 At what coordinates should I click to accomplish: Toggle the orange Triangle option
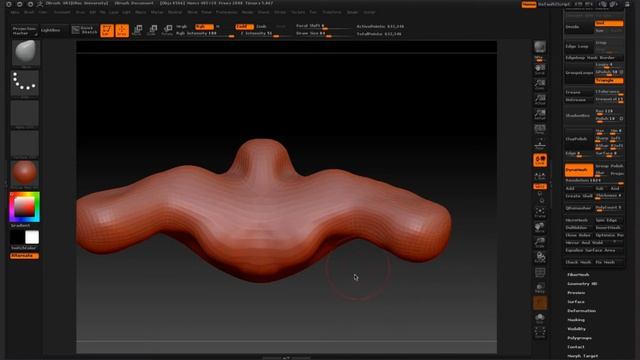click(609, 81)
